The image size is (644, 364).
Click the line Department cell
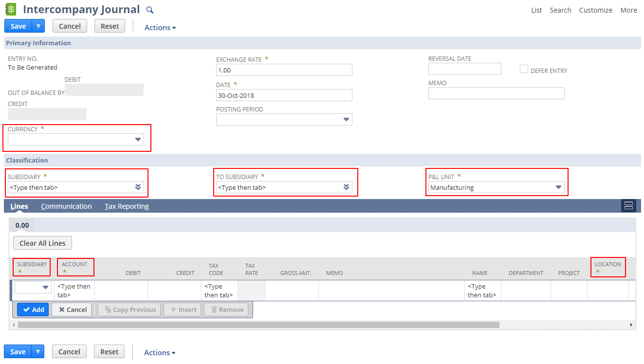click(526, 291)
